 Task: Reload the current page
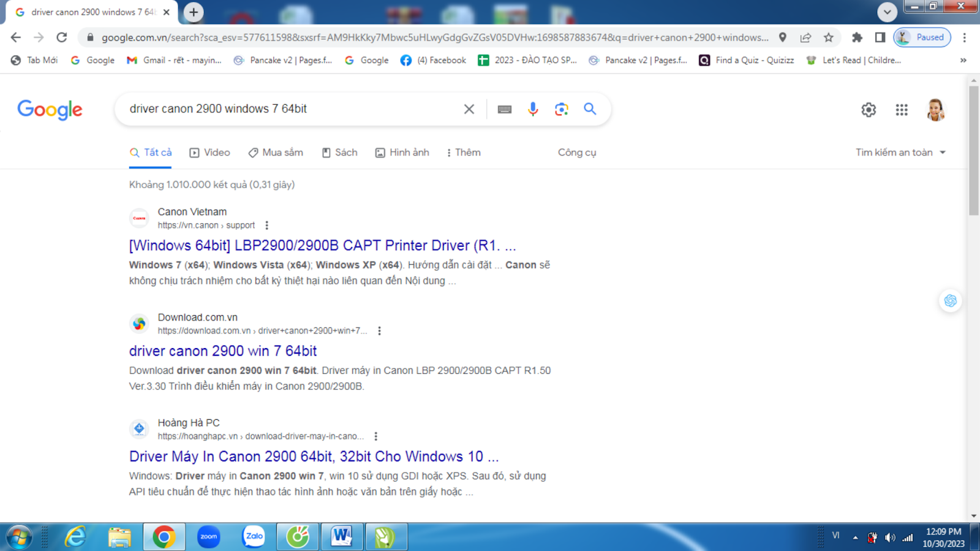(x=62, y=37)
